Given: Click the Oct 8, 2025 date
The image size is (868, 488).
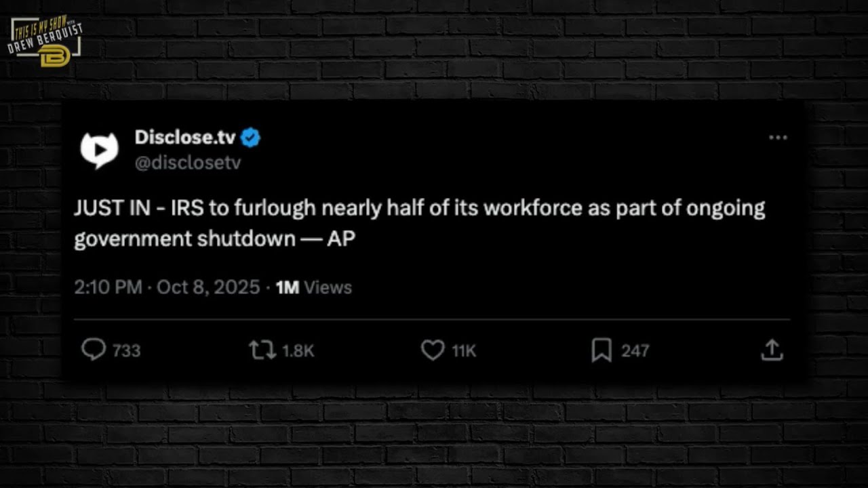Looking at the screenshot, I should click(208, 287).
